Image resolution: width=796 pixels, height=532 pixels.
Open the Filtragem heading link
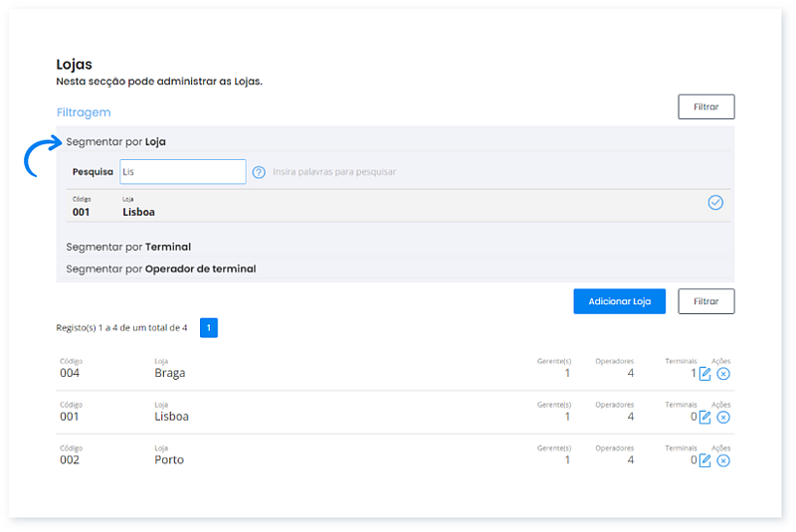click(x=84, y=112)
